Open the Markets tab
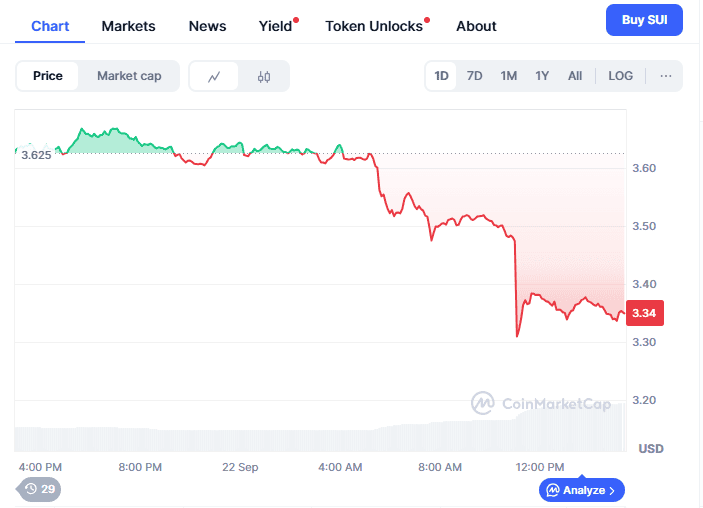The width and height of the screenshot is (703, 508). pyautogui.click(x=128, y=26)
